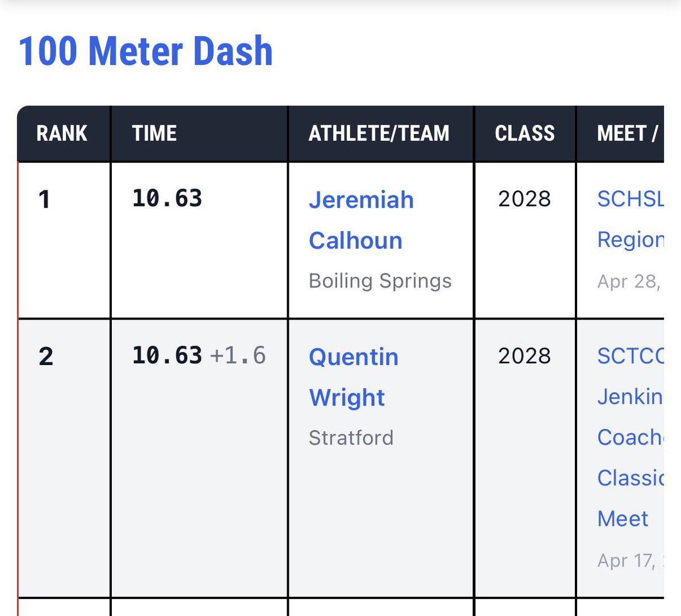Select the Boiling Springs team name

click(x=380, y=281)
